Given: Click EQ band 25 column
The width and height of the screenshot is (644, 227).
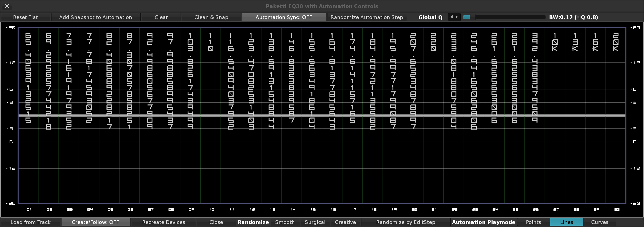Looking at the screenshot, I should (514, 116).
